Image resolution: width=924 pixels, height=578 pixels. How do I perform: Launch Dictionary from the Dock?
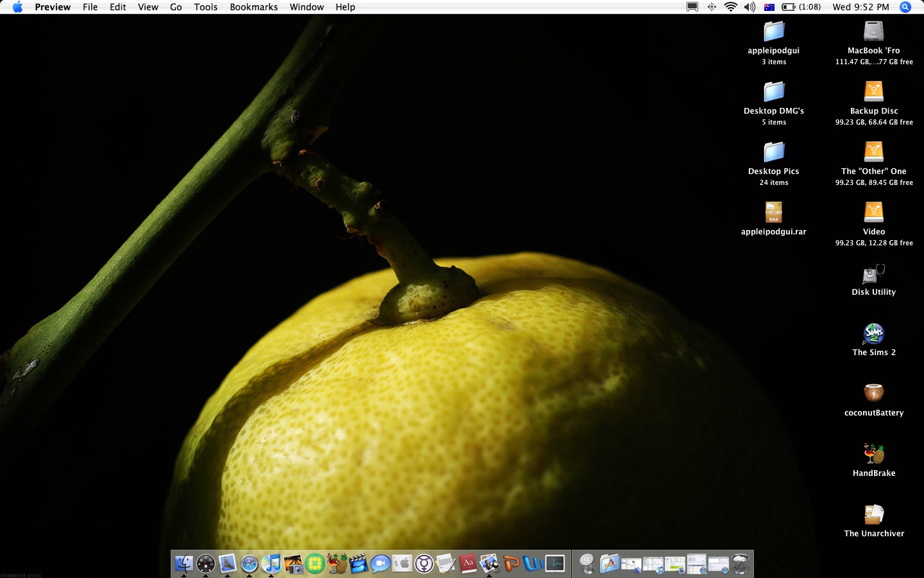pyautogui.click(x=468, y=564)
